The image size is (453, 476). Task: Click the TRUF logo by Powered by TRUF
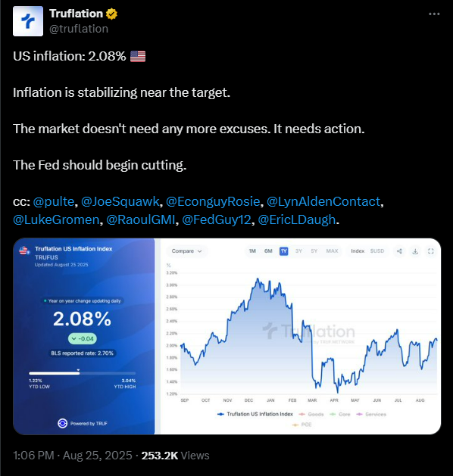pos(63,423)
